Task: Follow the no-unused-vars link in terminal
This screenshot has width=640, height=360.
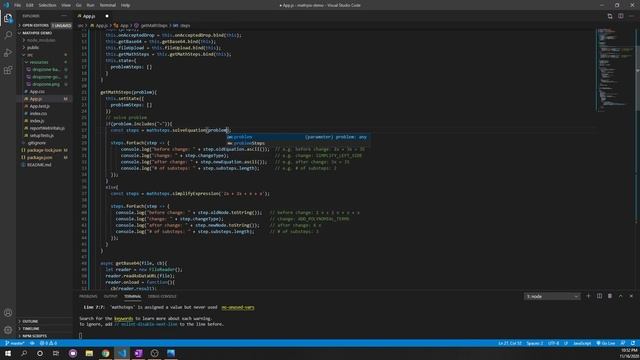Action: (238, 307)
